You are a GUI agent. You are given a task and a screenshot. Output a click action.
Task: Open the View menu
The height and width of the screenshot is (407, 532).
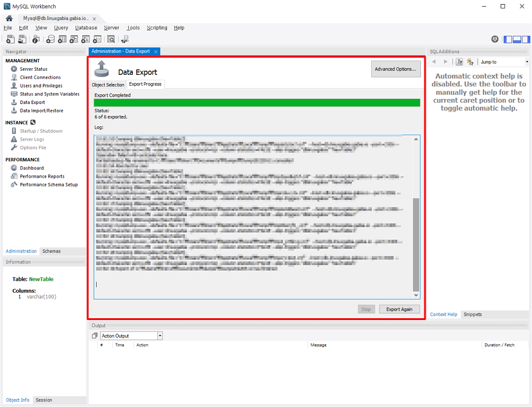pyautogui.click(x=41, y=28)
